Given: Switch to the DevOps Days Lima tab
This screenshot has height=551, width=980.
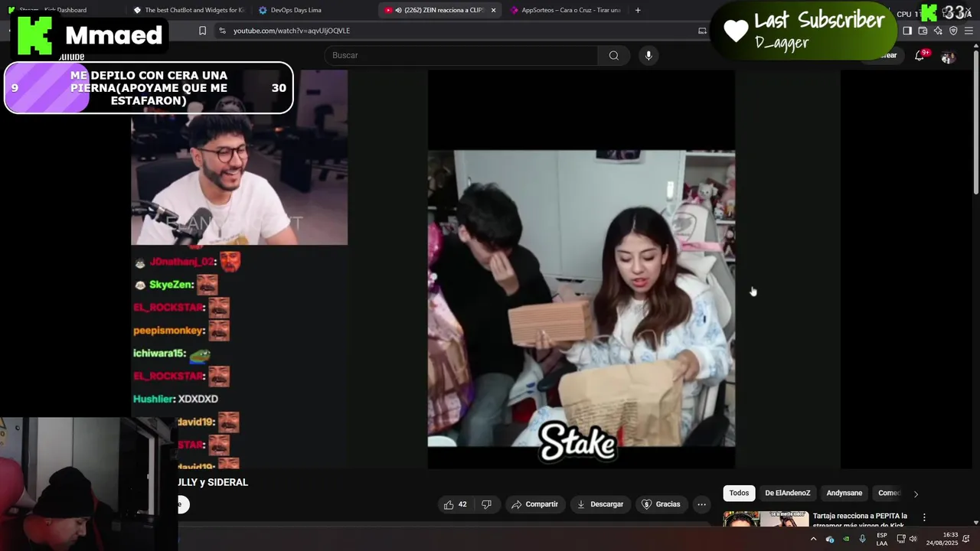Looking at the screenshot, I should [312, 10].
